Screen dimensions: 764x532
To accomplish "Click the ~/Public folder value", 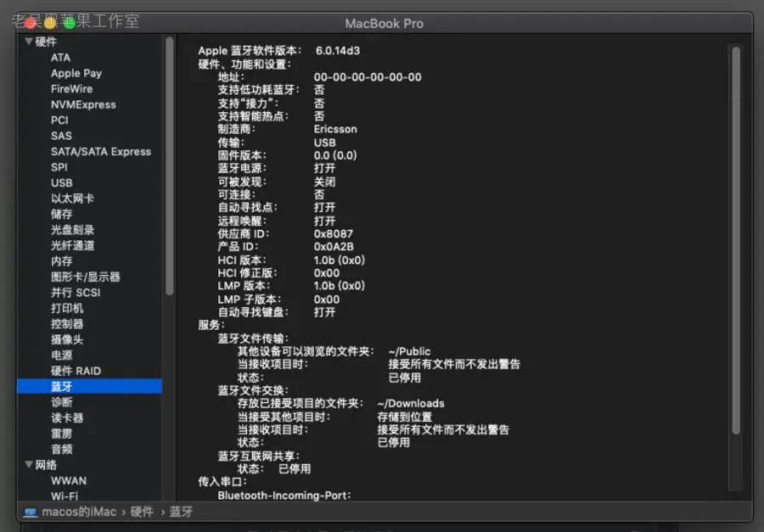I will pos(409,351).
